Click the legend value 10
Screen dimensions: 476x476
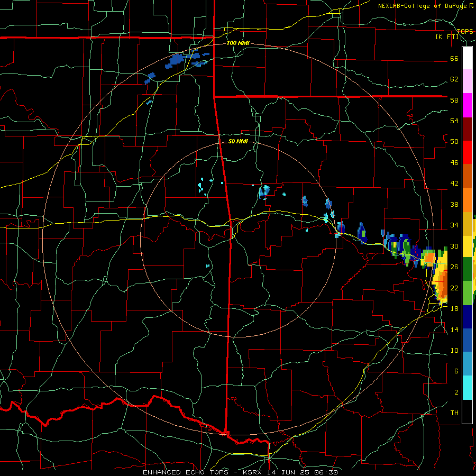454,350
